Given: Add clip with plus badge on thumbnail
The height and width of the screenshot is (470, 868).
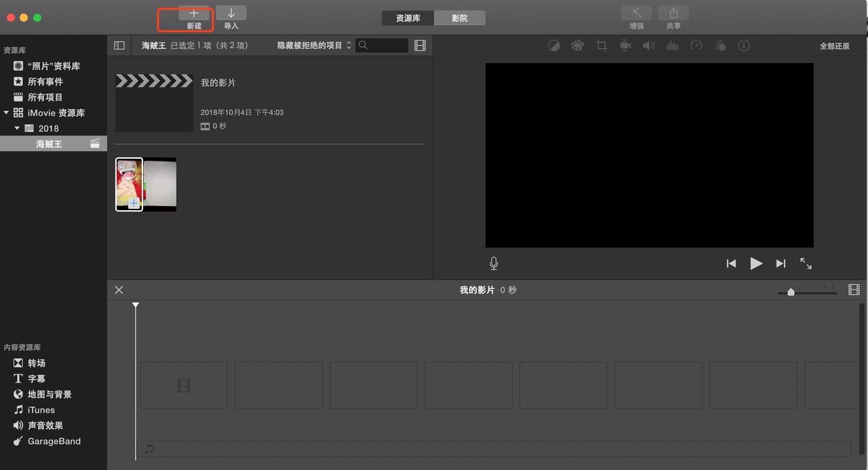Looking at the screenshot, I should 134,203.
